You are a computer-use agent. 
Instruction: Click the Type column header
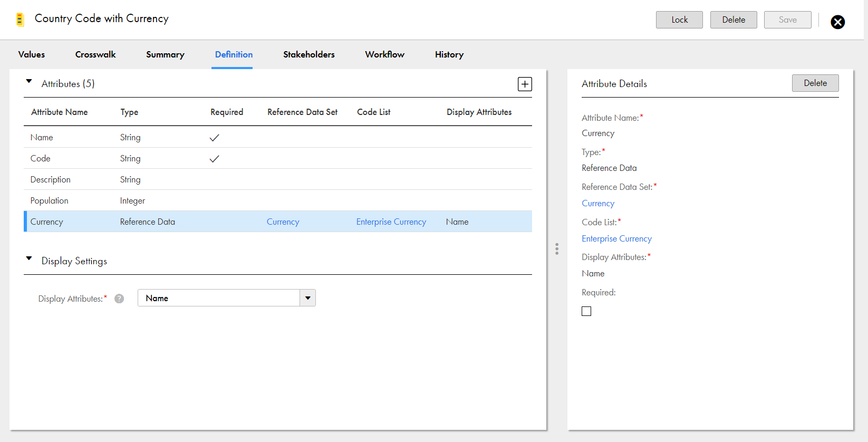129,112
